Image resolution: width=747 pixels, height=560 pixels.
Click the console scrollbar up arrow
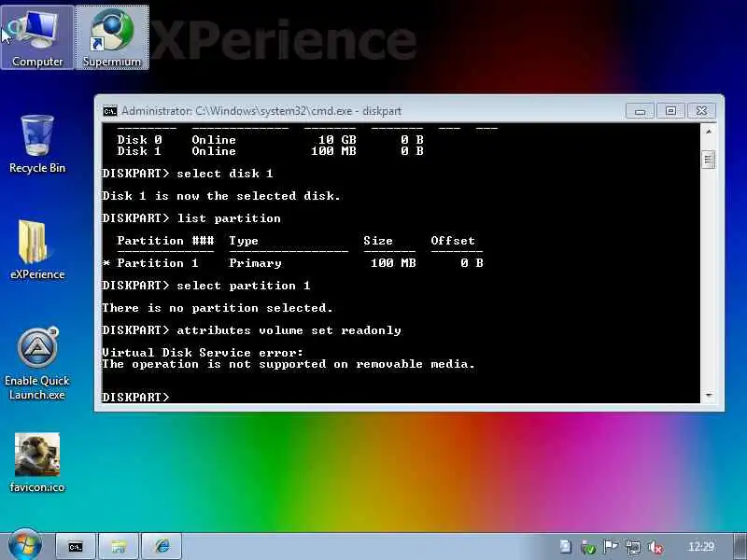(709, 131)
